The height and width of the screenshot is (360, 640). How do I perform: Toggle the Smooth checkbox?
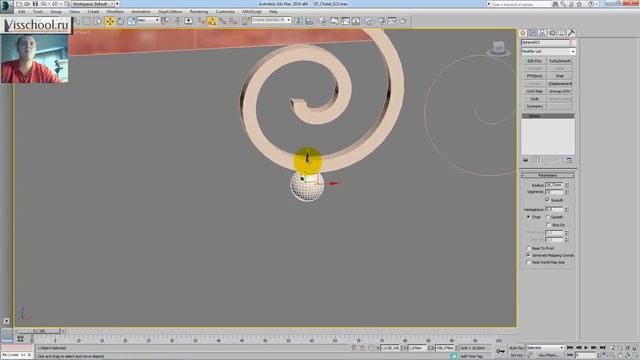(548, 200)
